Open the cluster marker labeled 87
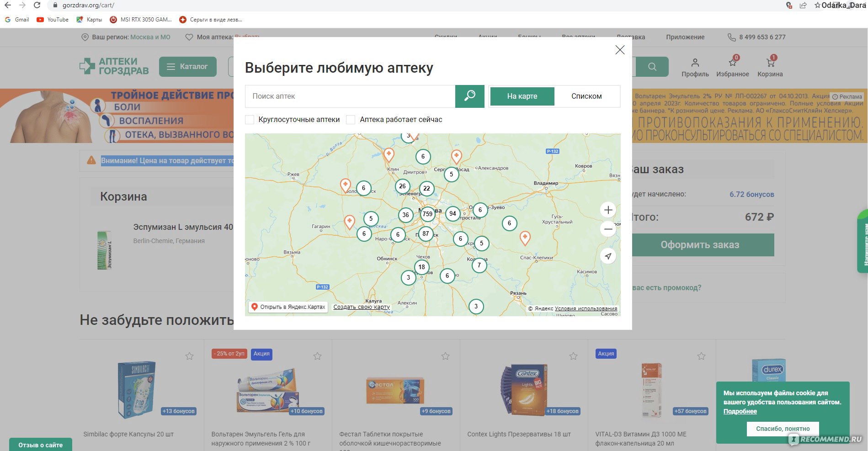Screen dimensions: 868x451 (426, 234)
